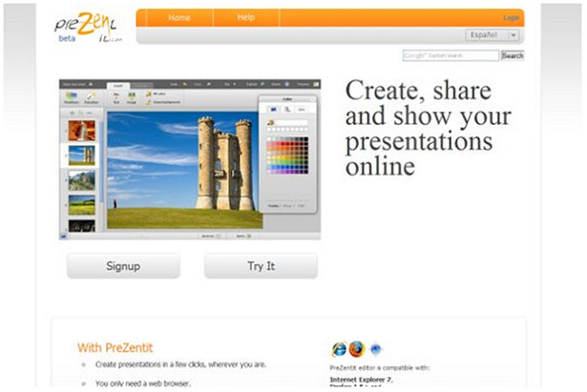This screenshot has height=392, width=587.
Task: Select the Insert tab in editor preview
Action: pyautogui.click(x=118, y=85)
